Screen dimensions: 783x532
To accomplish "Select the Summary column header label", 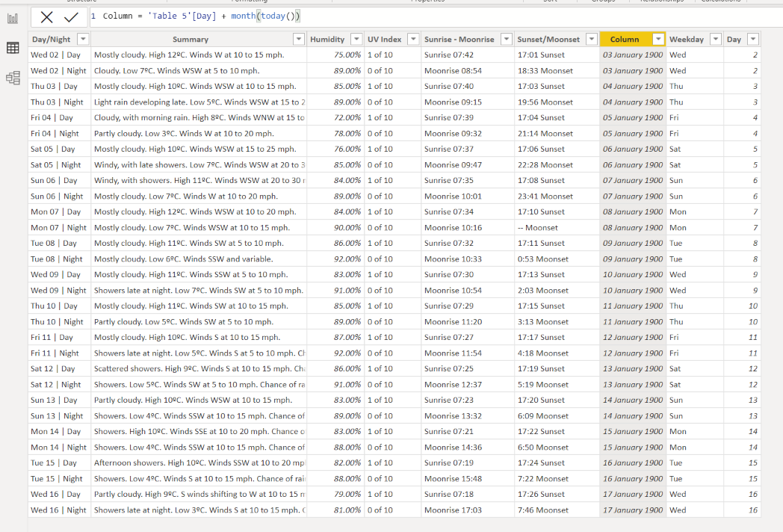I will (191, 40).
